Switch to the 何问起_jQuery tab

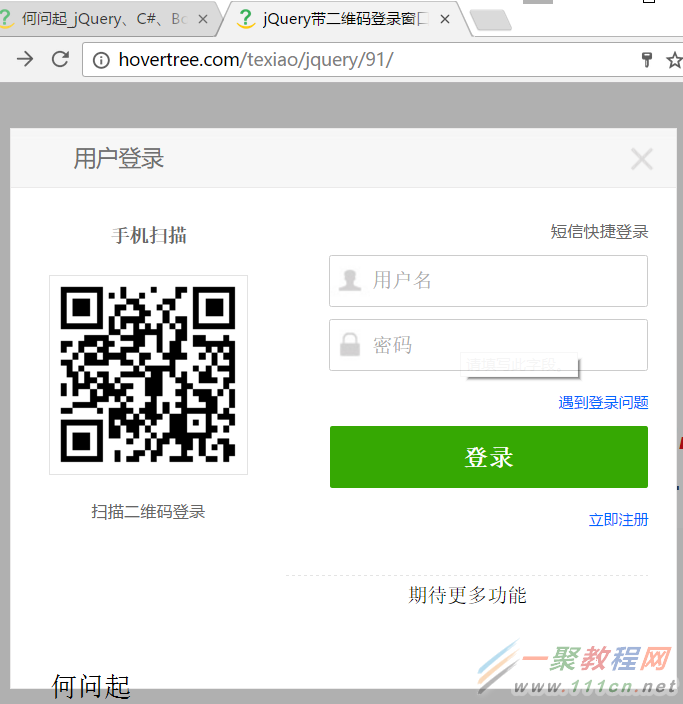point(100,19)
